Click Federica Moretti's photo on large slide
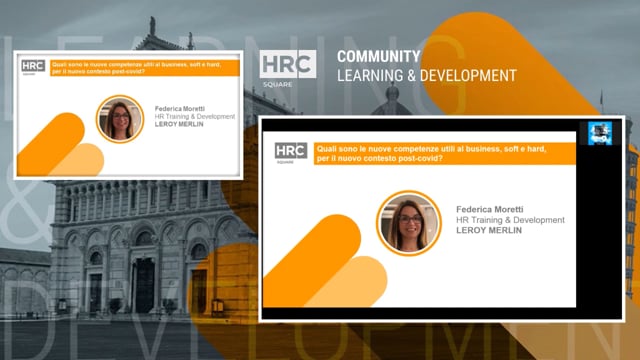The width and height of the screenshot is (640, 360). (x=409, y=223)
